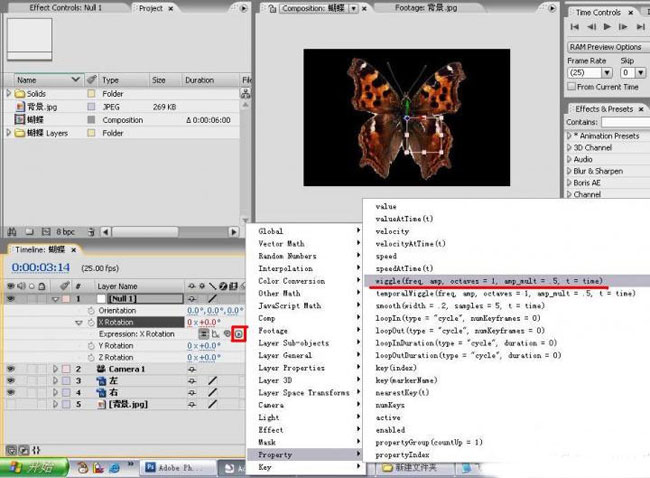
Task: Expand the Solids folder in Project
Action: [9, 93]
